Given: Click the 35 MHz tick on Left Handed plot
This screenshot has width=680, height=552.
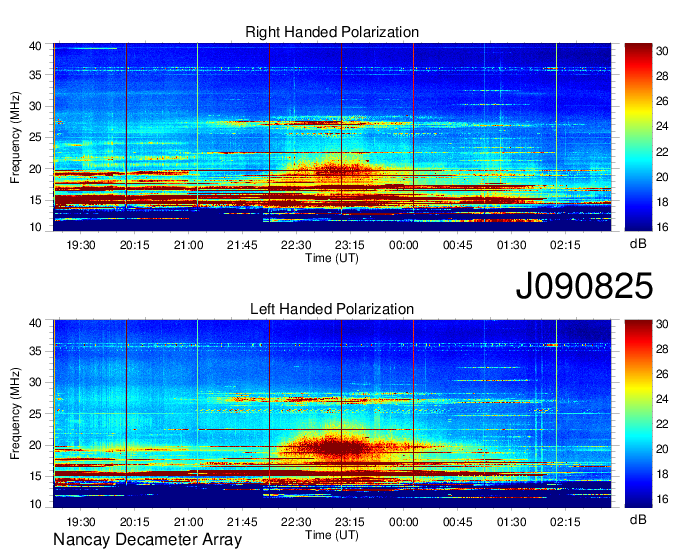Looking at the screenshot, I should (35, 351).
